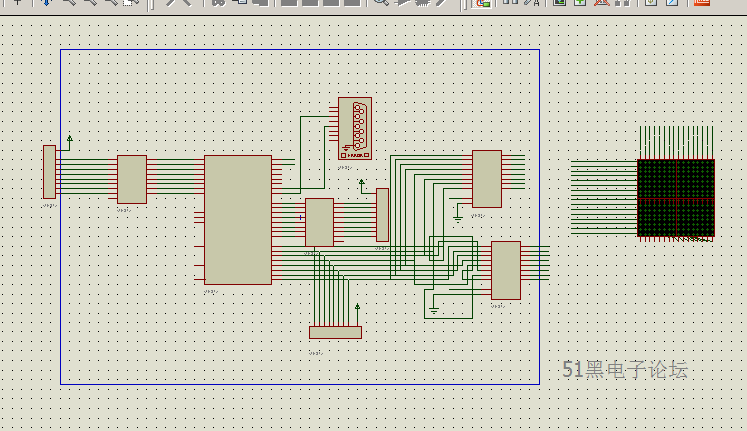
Task: Select the tall connector at far left
Action: point(49,172)
